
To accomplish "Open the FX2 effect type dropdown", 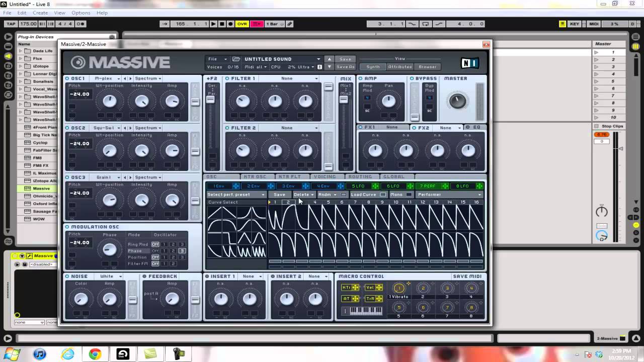I will [449, 128].
